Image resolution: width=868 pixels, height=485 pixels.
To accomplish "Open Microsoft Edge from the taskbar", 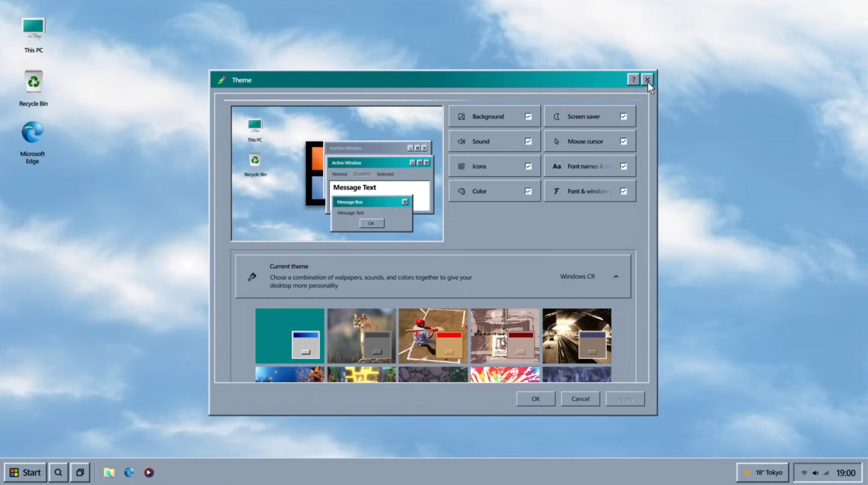I will pos(129,472).
